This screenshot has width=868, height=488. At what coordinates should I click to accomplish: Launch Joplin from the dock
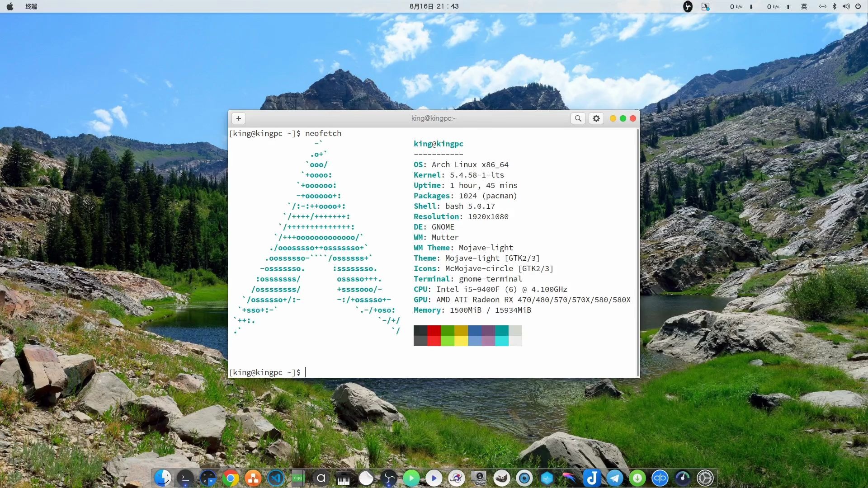(592, 478)
